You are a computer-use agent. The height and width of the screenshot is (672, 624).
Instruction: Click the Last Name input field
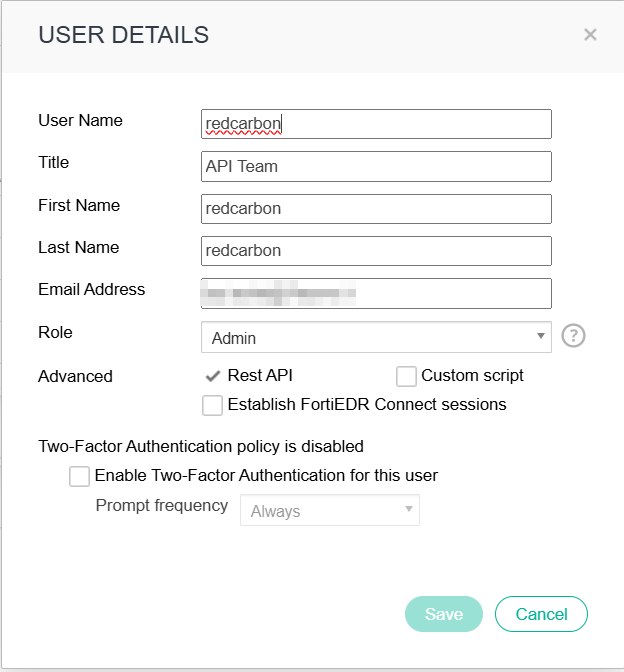[376, 251]
